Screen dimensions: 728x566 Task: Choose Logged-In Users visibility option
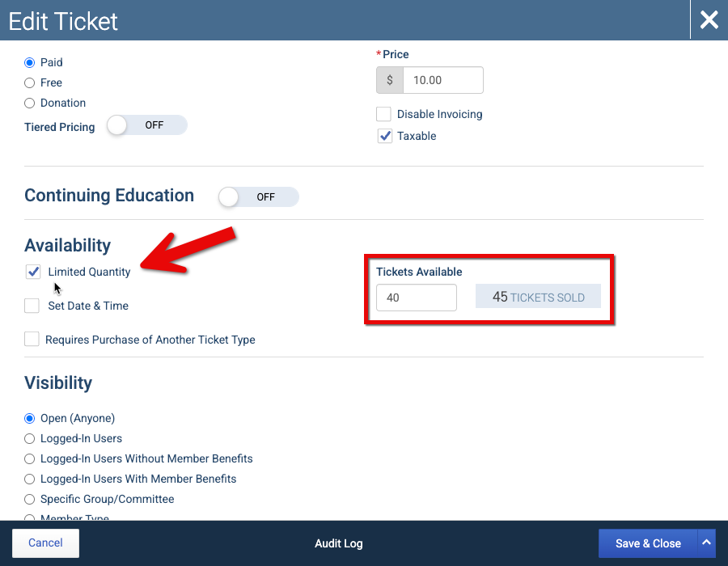point(30,439)
